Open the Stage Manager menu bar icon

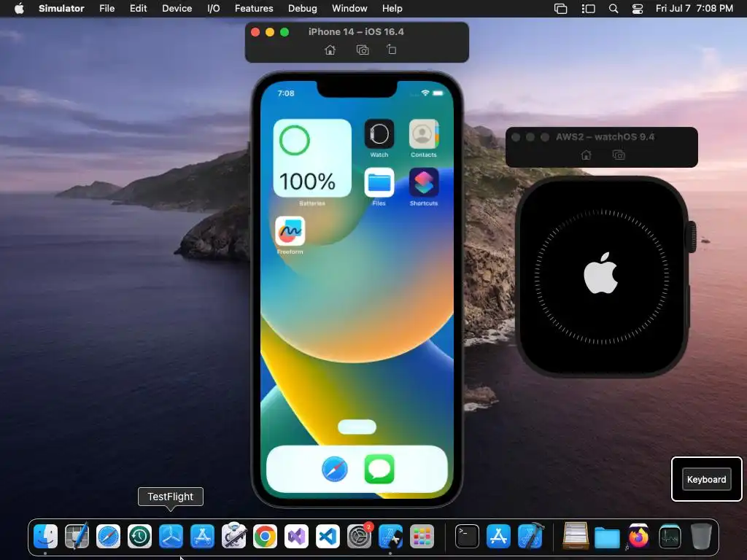pyautogui.click(x=589, y=9)
